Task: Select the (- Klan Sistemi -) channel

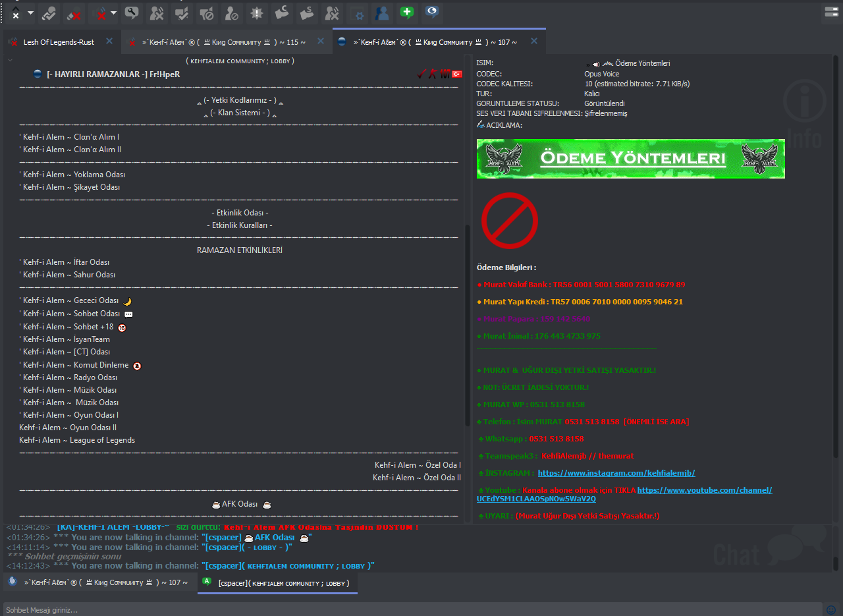Action: tap(240, 113)
